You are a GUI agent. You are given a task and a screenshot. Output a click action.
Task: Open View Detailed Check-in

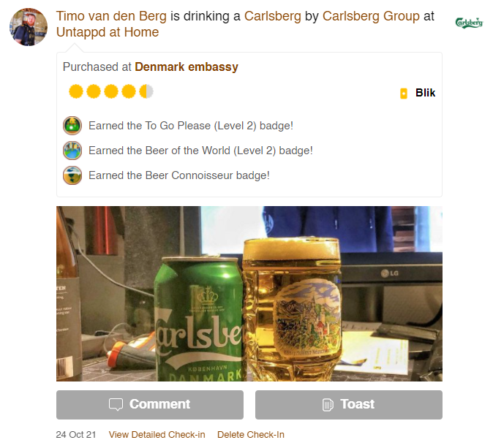[157, 435]
